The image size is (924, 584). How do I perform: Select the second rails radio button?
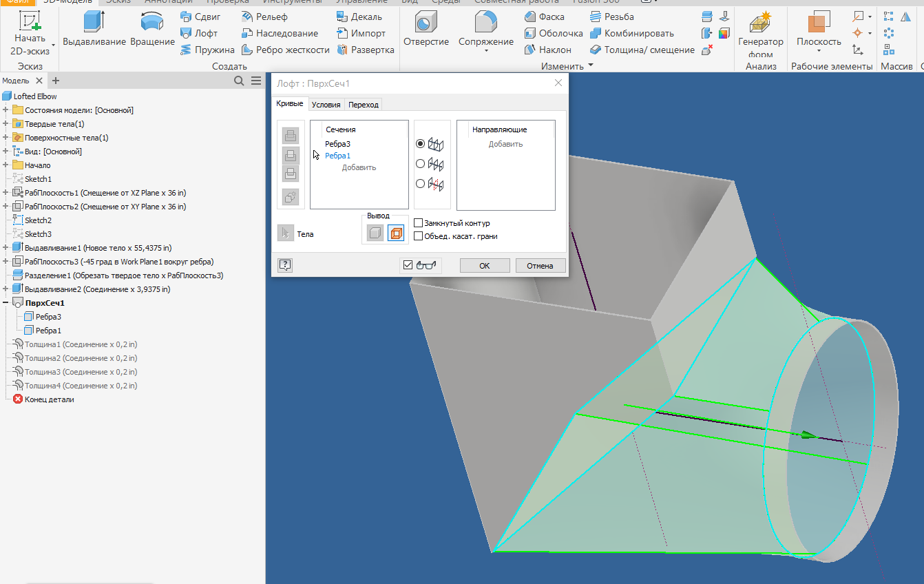click(x=421, y=164)
